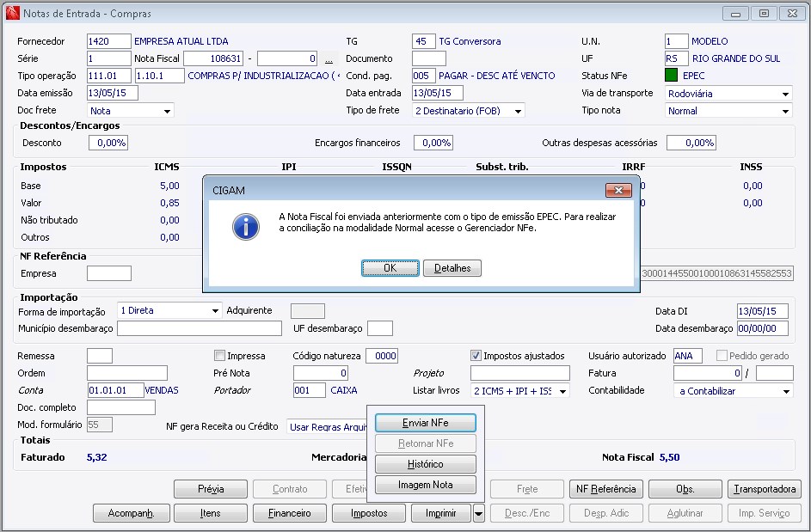
Task: Toggle the Impressa checkbox
Action: (x=220, y=356)
